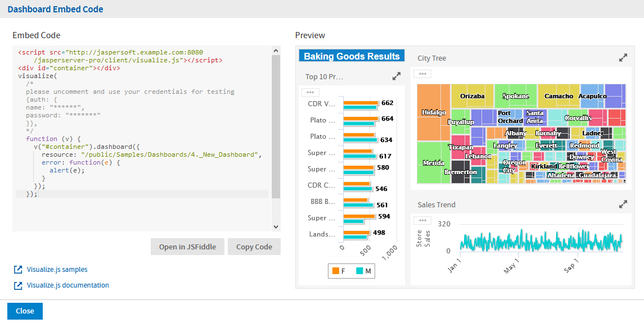Click the Baking Goods Results title banner
Screen dimensions: 644x323
(352, 56)
